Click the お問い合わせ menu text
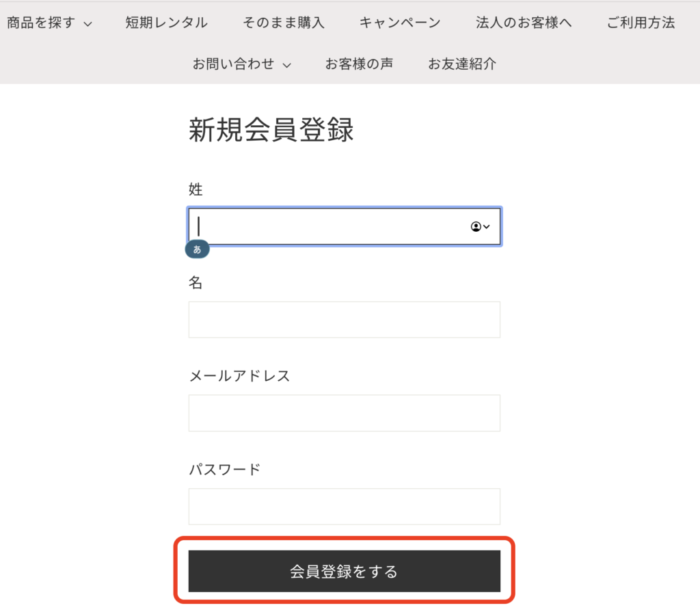Viewport: 700px width, 614px height. pyautogui.click(x=233, y=64)
